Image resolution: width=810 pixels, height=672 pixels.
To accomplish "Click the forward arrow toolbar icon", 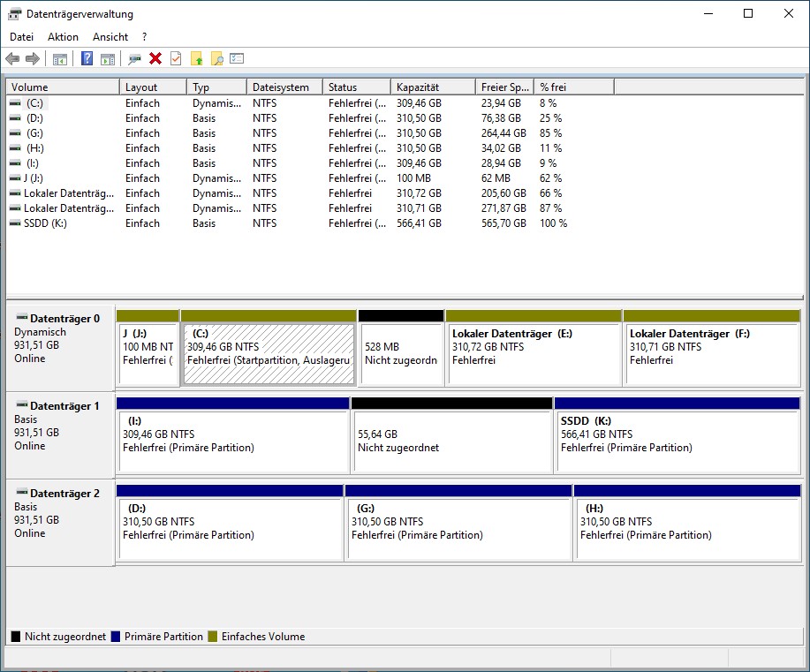I will click(33, 59).
